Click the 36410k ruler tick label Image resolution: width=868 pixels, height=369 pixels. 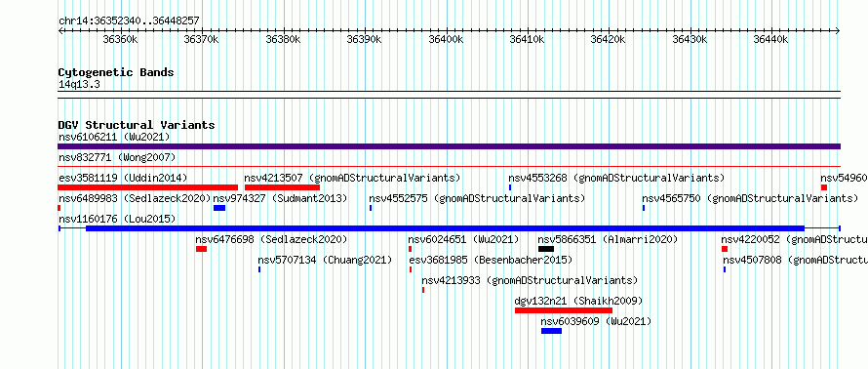(528, 40)
